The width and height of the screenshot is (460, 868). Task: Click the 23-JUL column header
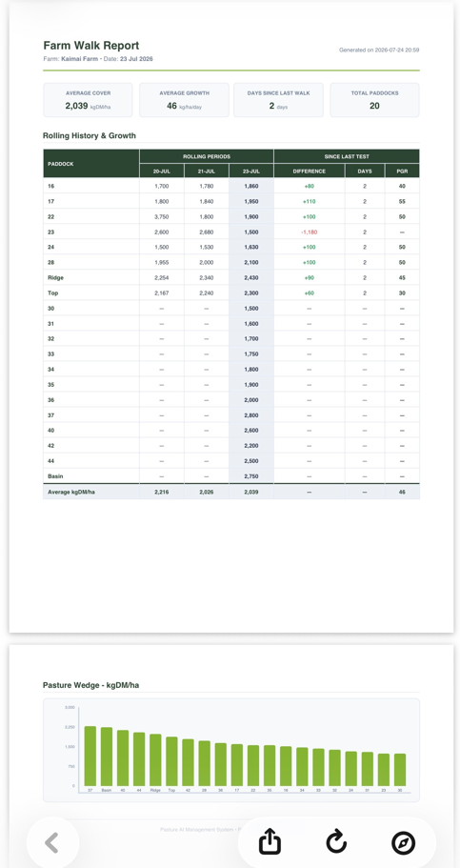pyautogui.click(x=250, y=172)
